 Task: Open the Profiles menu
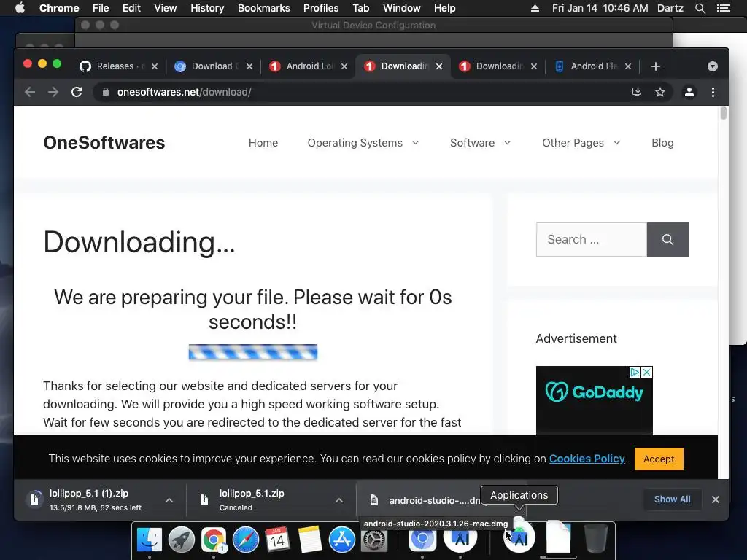321,8
